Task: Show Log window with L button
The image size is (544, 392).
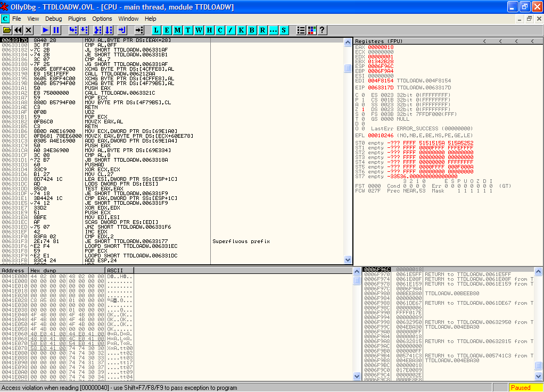Action: pos(156,30)
